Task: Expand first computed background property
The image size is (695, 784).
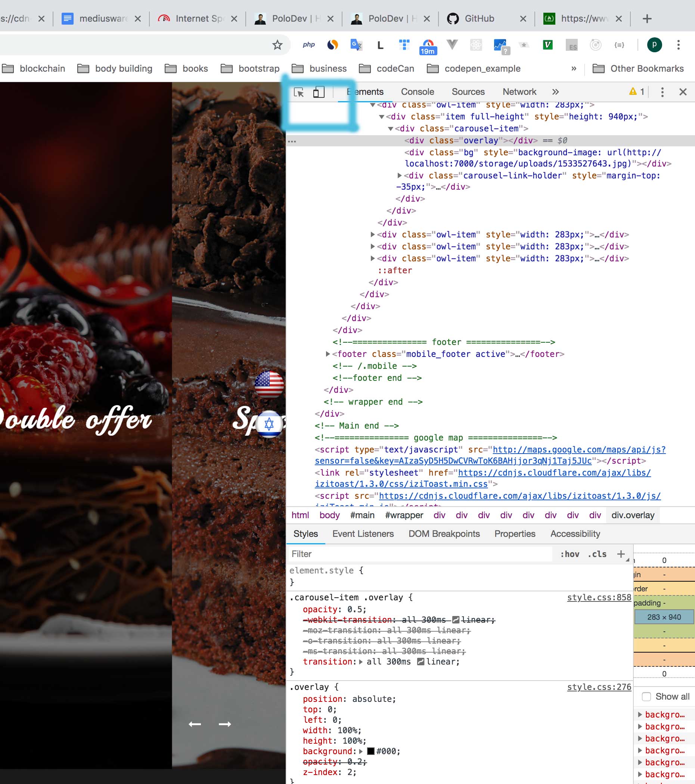Action: pos(640,715)
